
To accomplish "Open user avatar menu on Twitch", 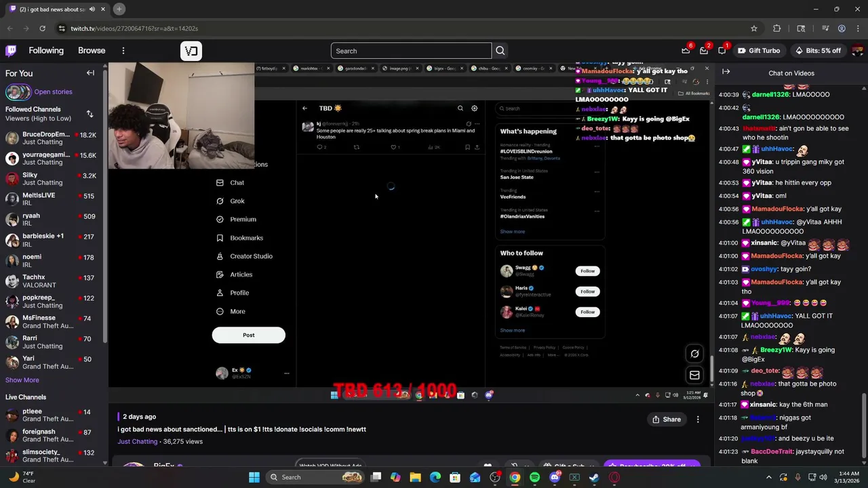I will [858, 51].
